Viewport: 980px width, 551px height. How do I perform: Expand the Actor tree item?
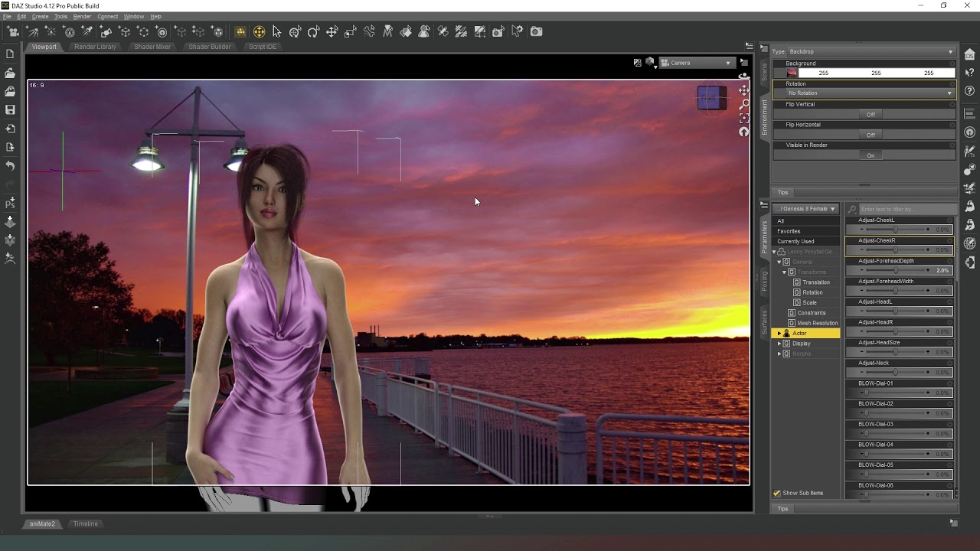coord(779,334)
